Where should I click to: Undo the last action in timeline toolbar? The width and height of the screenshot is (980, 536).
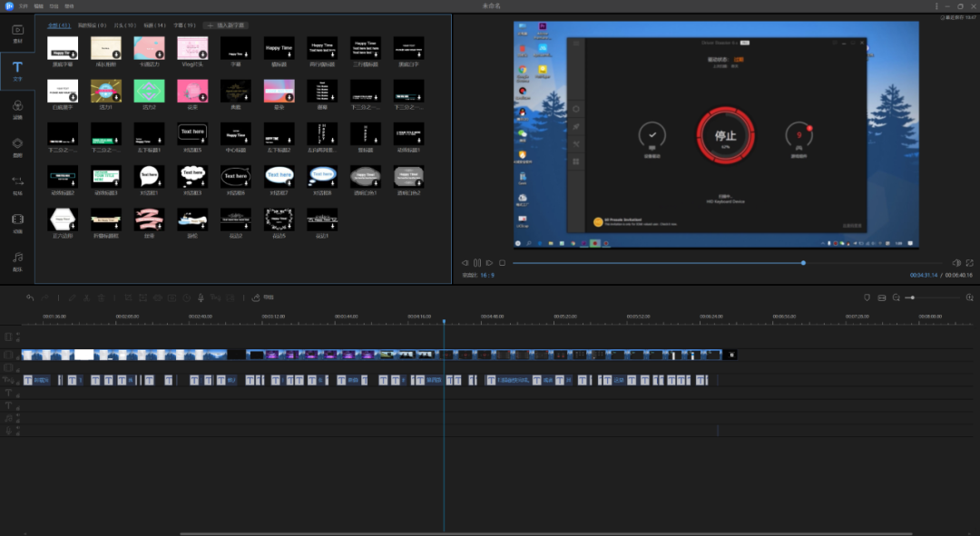[30, 297]
